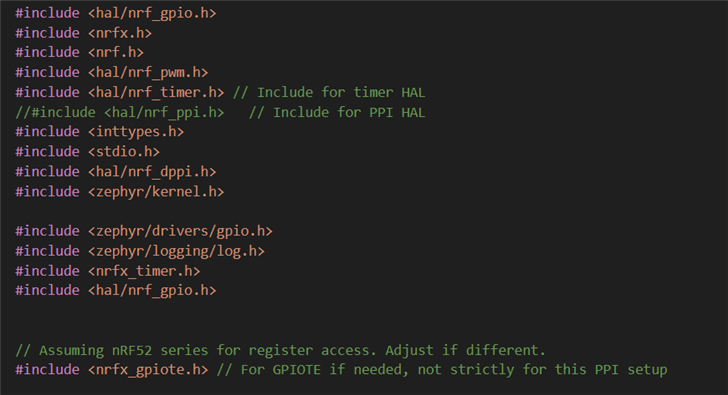
Task: Click the zephyr/logging/log.h include line
Action: [140, 251]
